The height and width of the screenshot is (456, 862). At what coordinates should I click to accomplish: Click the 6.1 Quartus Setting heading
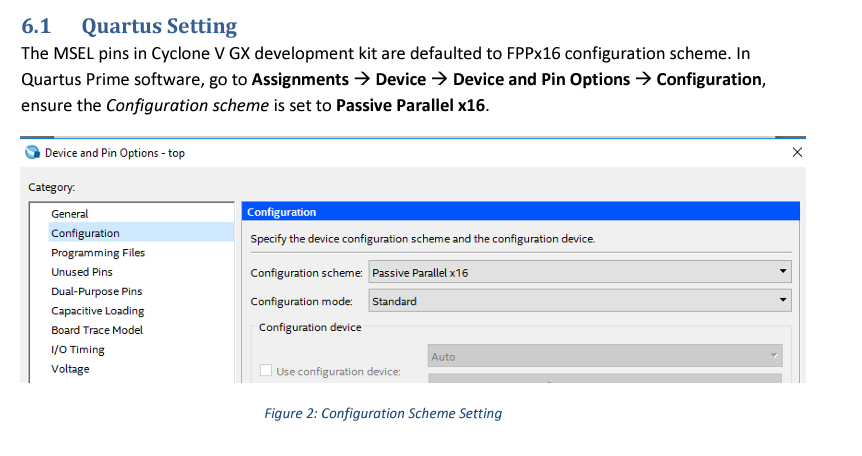click(x=129, y=26)
